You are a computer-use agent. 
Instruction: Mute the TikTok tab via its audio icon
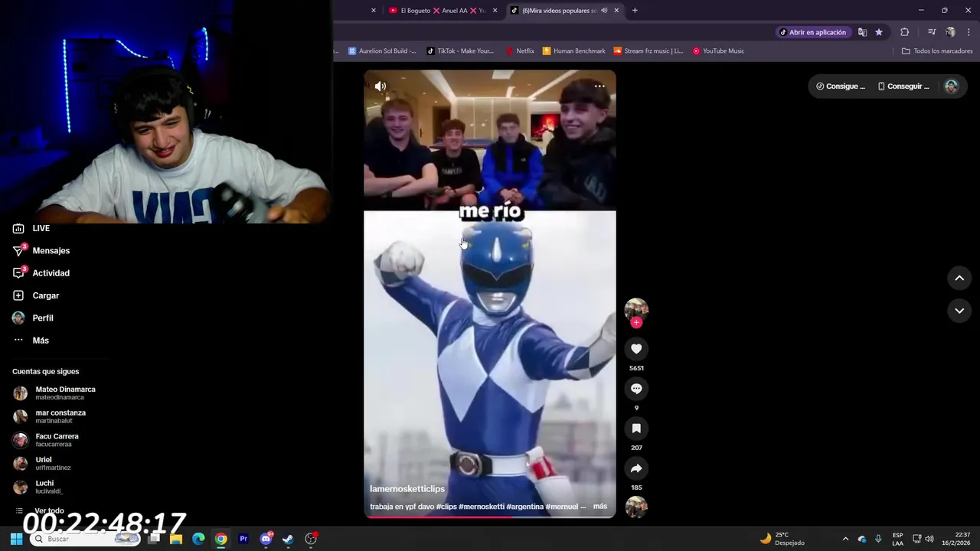(x=604, y=11)
